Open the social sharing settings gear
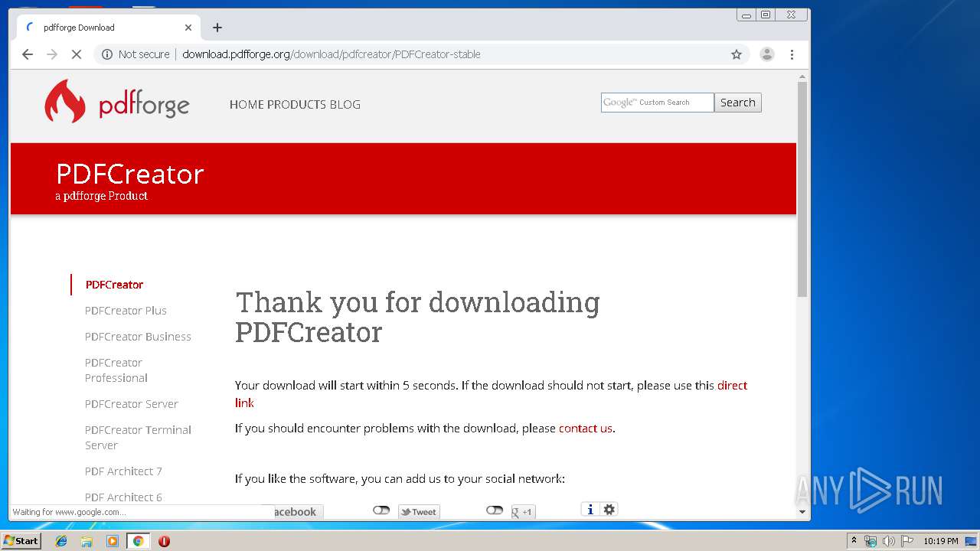Viewport: 980px width, 551px height. click(609, 510)
